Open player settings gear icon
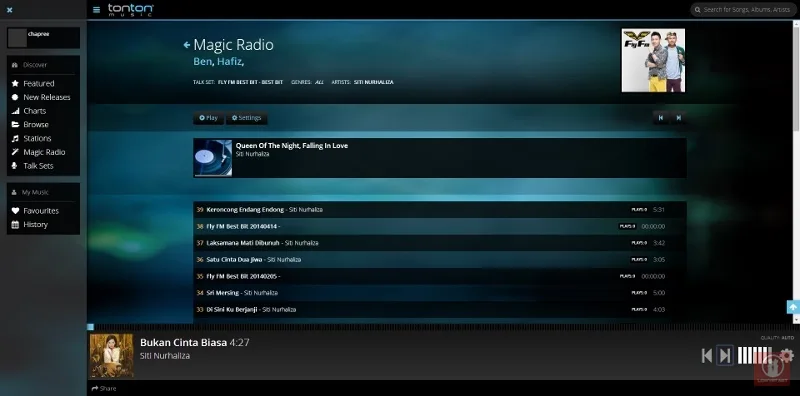The height and width of the screenshot is (396, 800). [787, 355]
